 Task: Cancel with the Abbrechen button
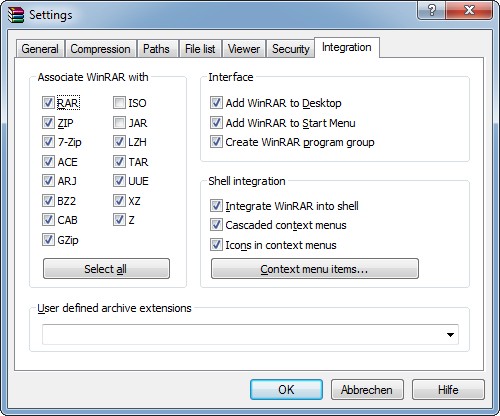[x=367, y=389]
